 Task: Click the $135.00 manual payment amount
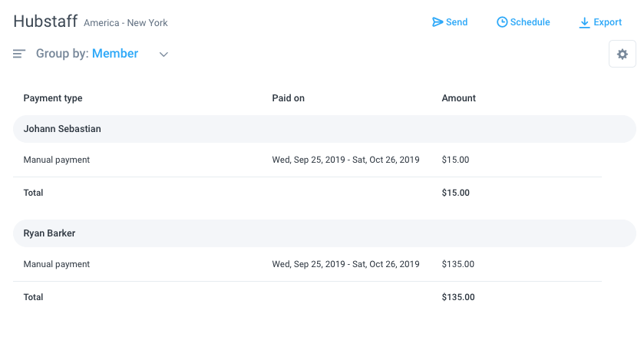pos(458,264)
